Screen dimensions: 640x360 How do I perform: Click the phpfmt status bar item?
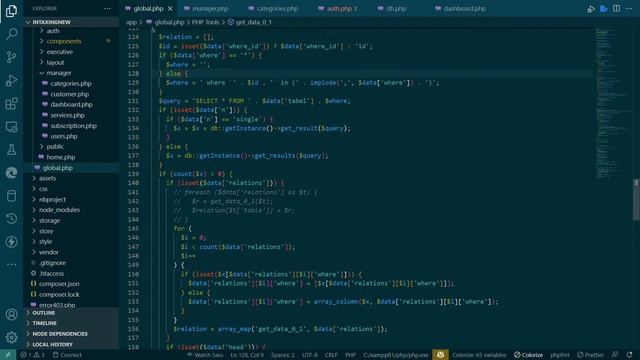coord(560,355)
